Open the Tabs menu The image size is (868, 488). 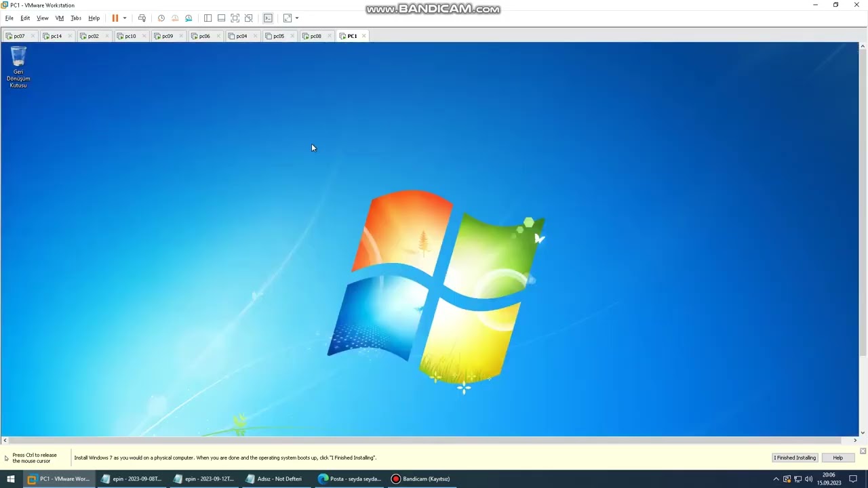click(x=76, y=18)
